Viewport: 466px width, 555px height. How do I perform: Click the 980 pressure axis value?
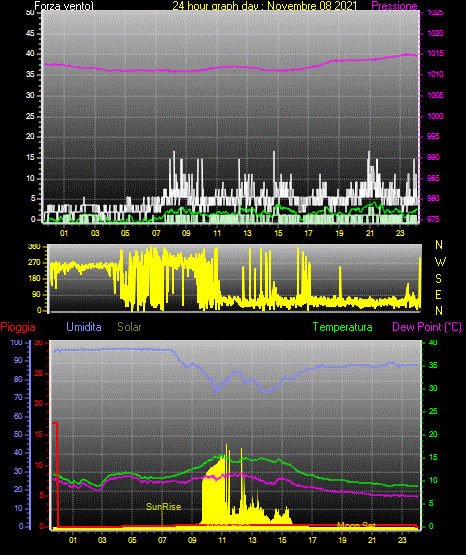[x=433, y=198]
